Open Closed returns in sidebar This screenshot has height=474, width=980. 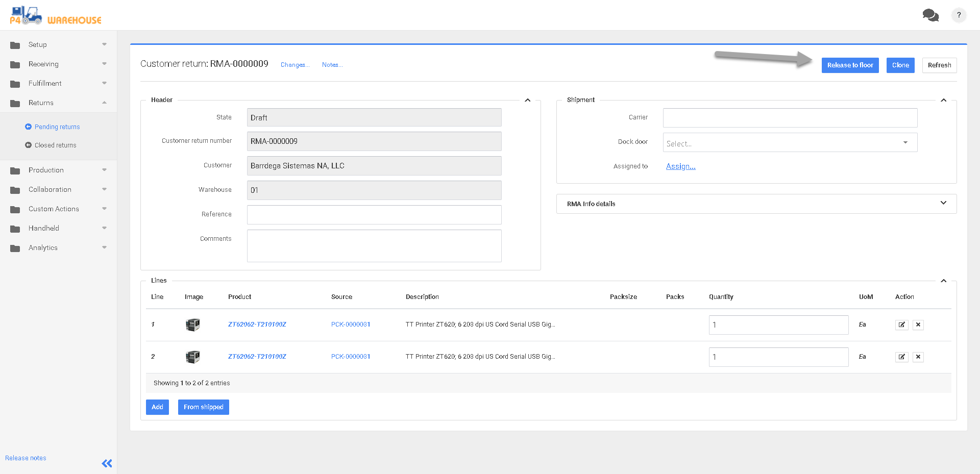click(x=55, y=145)
